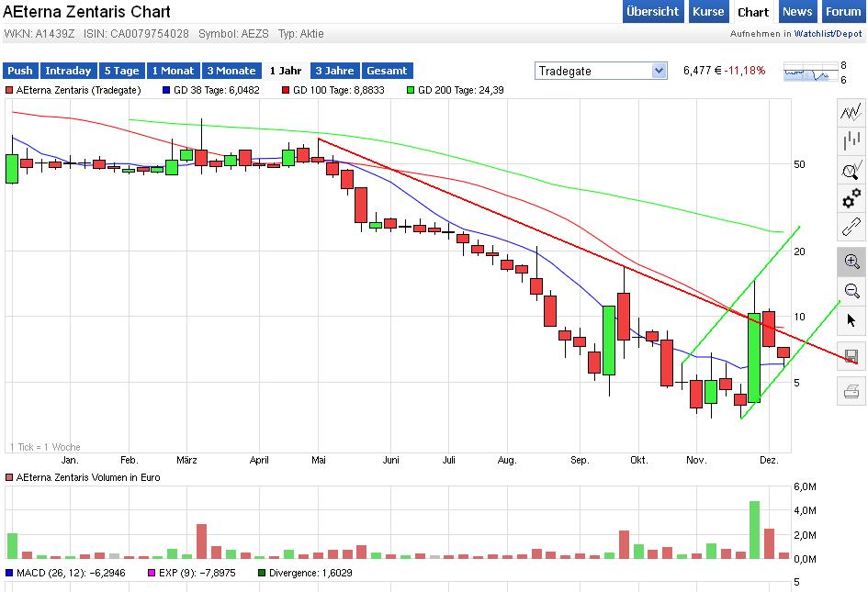Screen dimensions: 868x592
Task: Click the AEterna Zentaris Volumen in Euro label
Action: [x=88, y=477]
